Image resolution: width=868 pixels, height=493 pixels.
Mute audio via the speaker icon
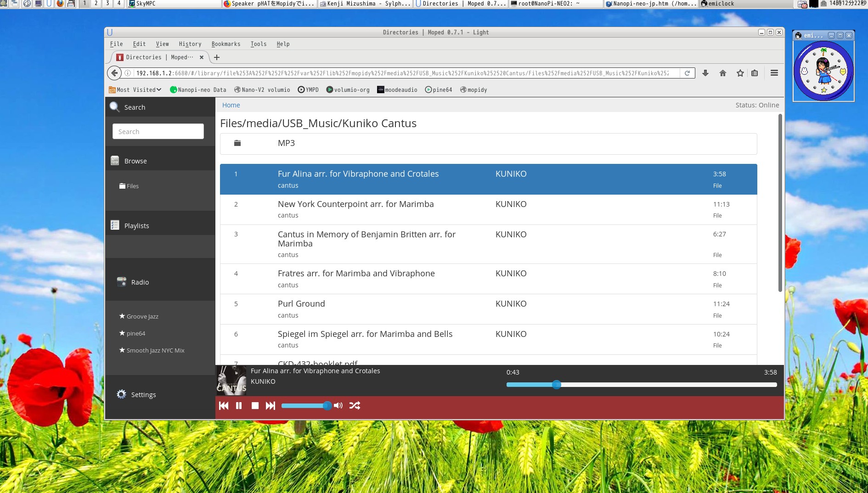click(338, 406)
